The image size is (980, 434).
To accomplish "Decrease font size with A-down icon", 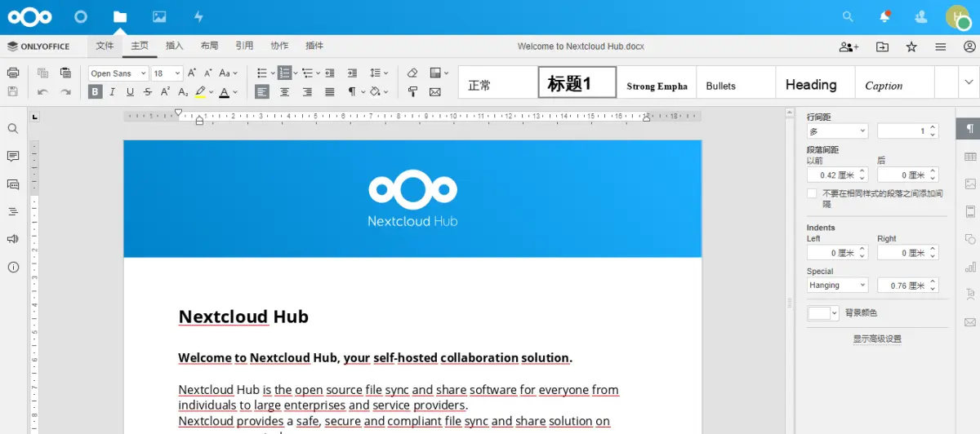I will 208,73.
